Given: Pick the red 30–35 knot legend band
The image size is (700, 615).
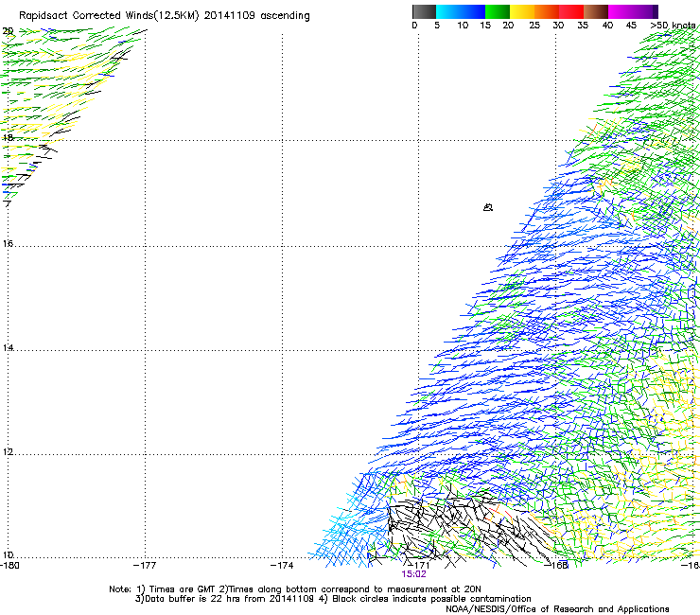Looking at the screenshot, I should [571, 11].
